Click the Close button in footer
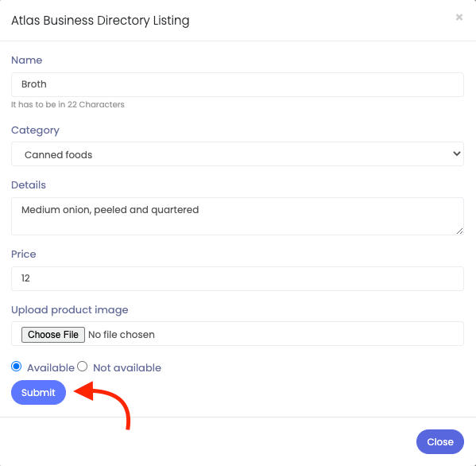 pos(440,441)
